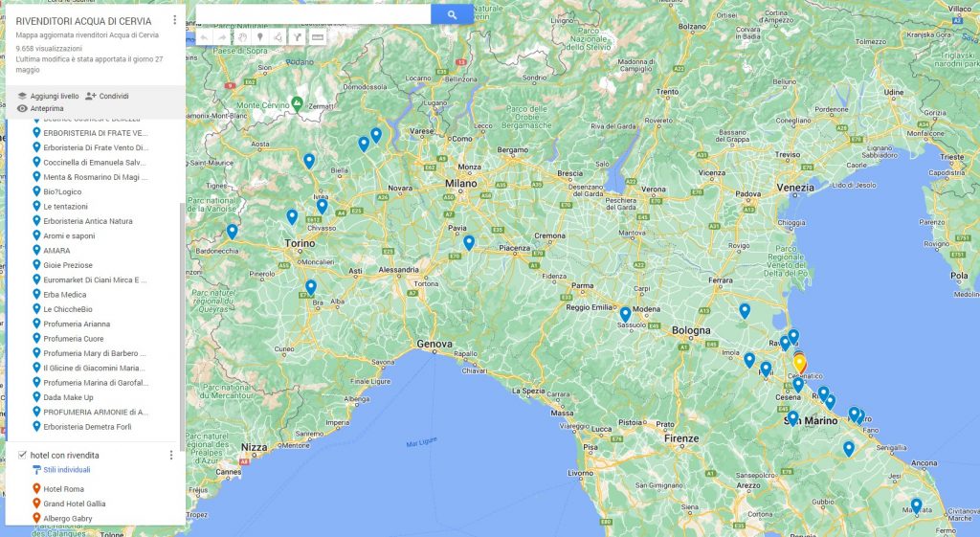Click the sidebar vertical scrollbar
The height and width of the screenshot is (537, 980).
click(x=182, y=325)
